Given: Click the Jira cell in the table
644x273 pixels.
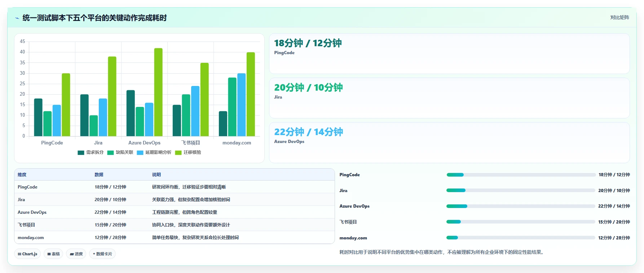Looking at the screenshot, I should click(21, 200).
